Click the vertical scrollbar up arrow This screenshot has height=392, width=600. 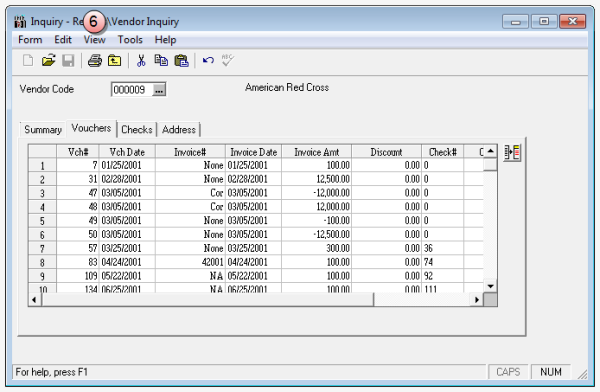pyautogui.click(x=490, y=151)
